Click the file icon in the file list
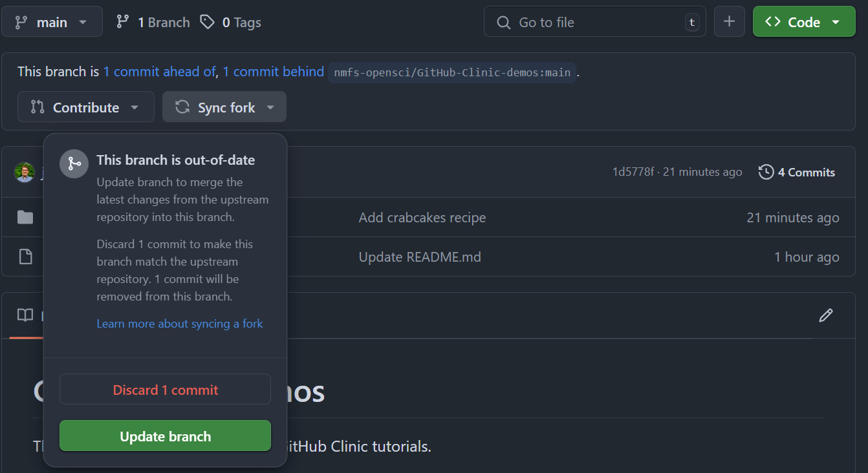Screen dimensions: 868x473 [25, 257]
